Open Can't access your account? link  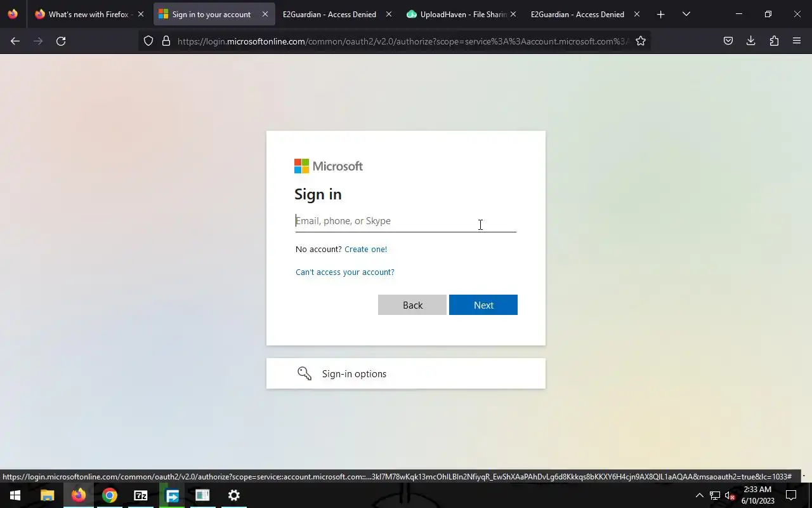[x=345, y=272]
